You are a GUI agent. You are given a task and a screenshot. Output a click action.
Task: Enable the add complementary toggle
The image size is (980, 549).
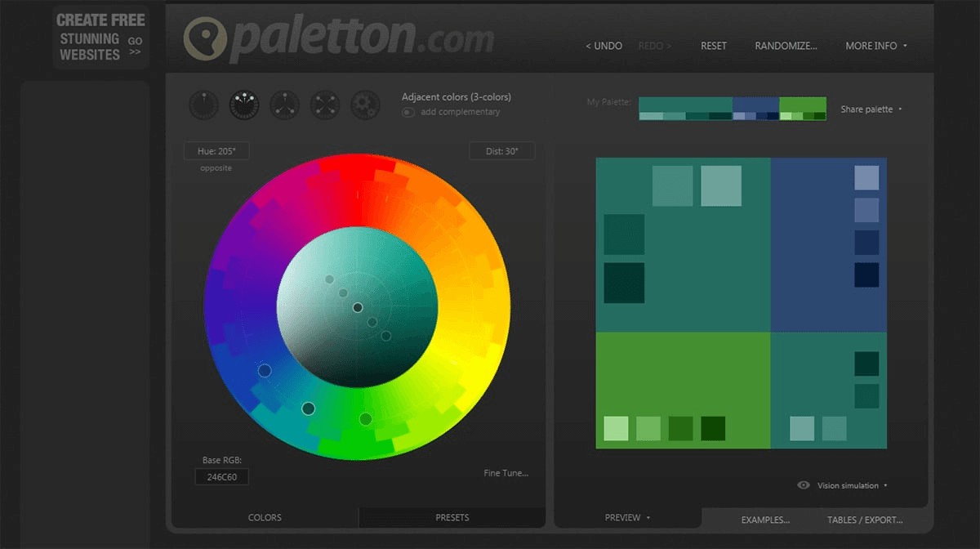pos(408,112)
